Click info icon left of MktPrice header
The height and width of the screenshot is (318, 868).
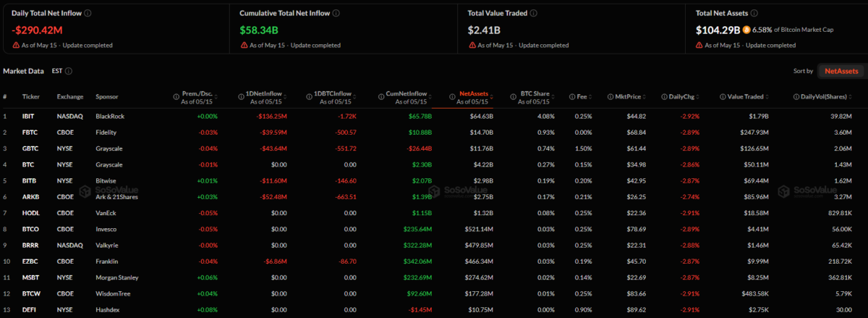pos(612,96)
